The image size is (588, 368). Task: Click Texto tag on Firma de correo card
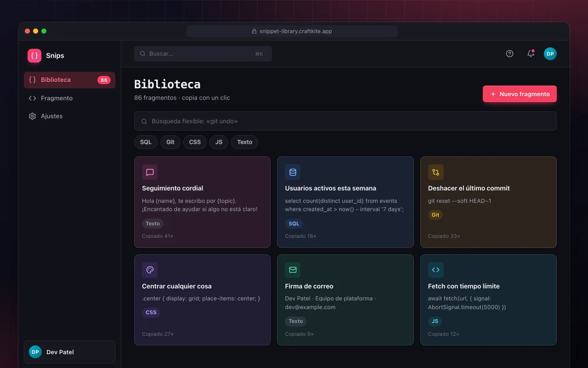click(x=296, y=321)
